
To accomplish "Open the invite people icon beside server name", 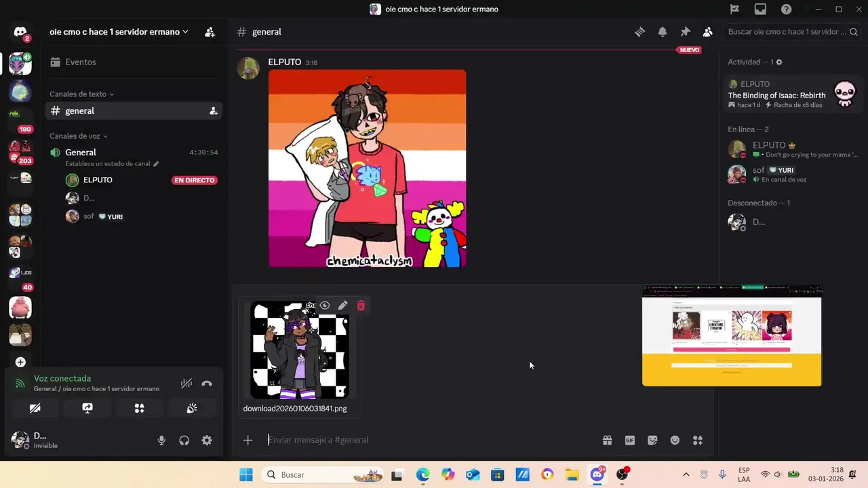I will point(210,32).
